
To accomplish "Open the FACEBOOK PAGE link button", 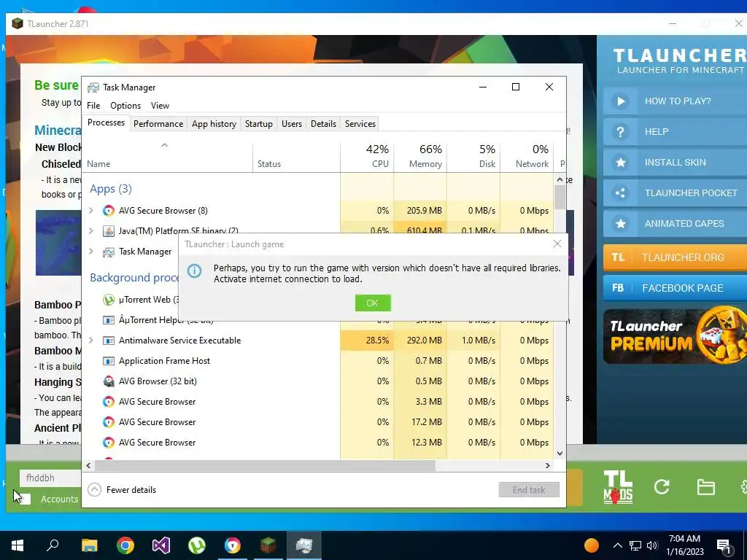I will pyautogui.click(x=675, y=288).
